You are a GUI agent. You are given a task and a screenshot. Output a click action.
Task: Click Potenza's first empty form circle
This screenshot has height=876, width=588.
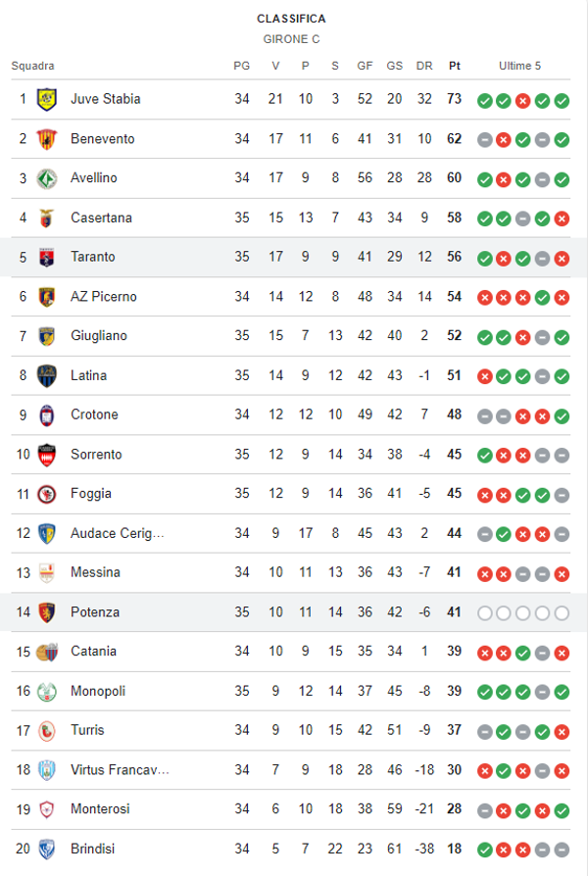[484, 612]
